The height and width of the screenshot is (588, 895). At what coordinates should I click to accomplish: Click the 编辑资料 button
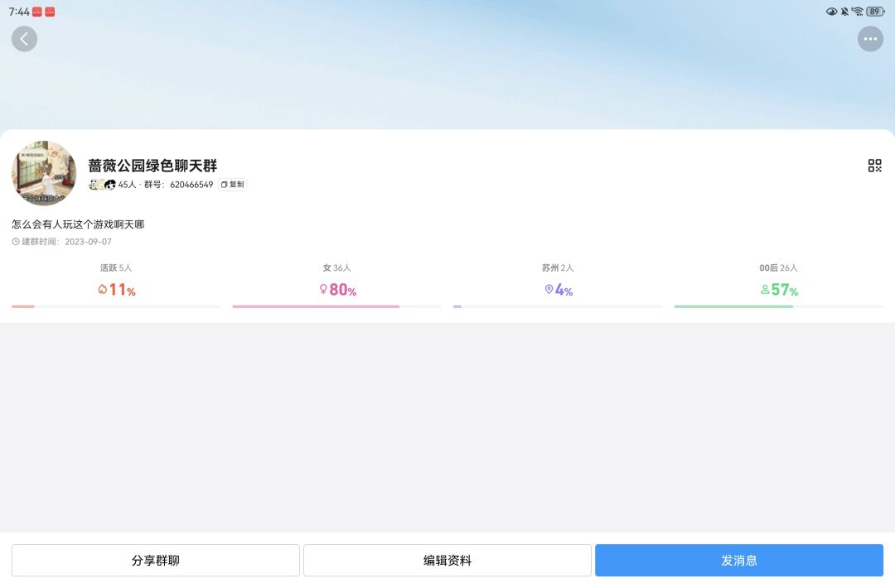(x=447, y=560)
